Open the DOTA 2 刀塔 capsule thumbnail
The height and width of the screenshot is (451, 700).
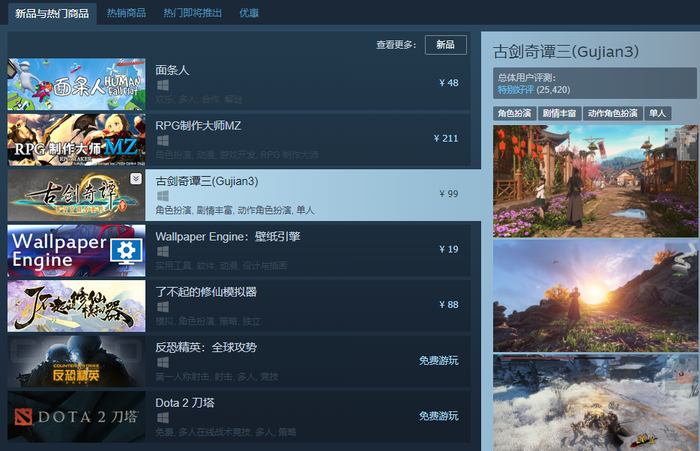[76, 417]
